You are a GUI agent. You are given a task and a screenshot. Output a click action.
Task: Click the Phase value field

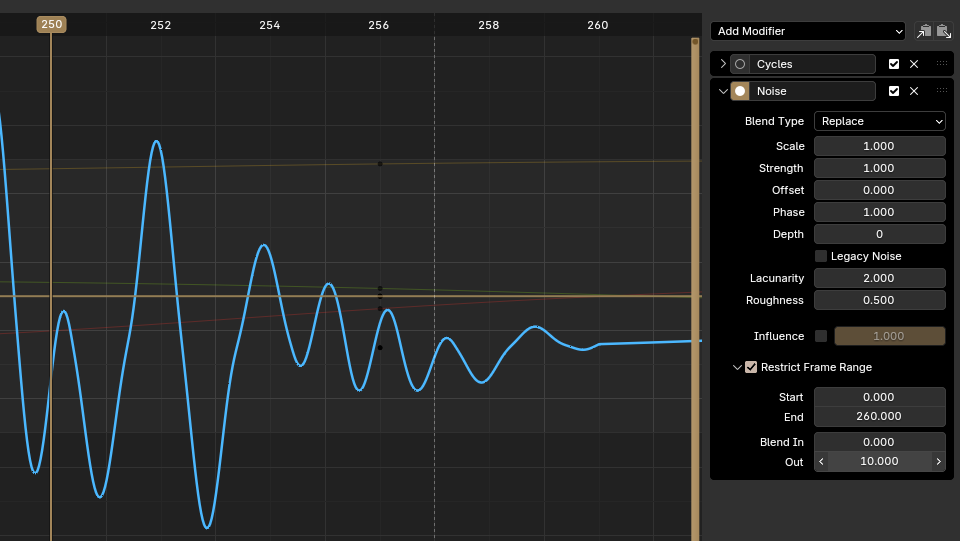(880, 212)
